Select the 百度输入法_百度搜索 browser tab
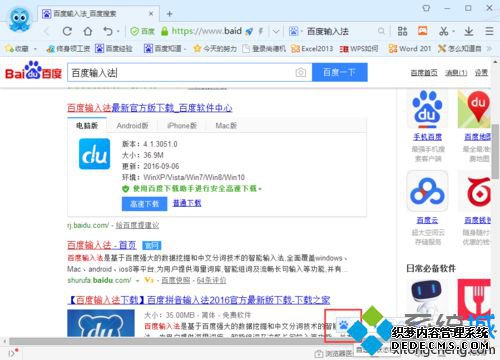 coord(98,14)
